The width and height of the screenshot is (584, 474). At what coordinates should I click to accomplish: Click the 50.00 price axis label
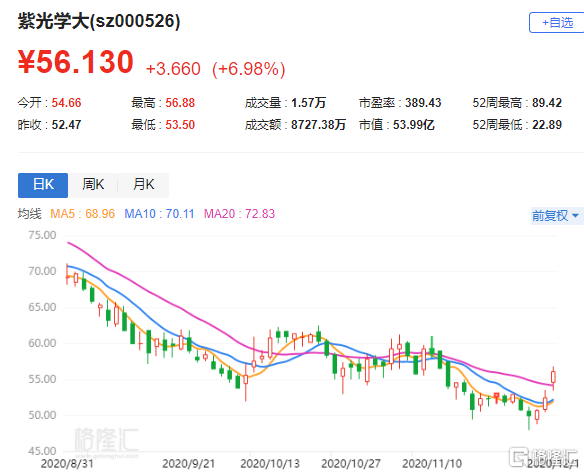click(42, 415)
